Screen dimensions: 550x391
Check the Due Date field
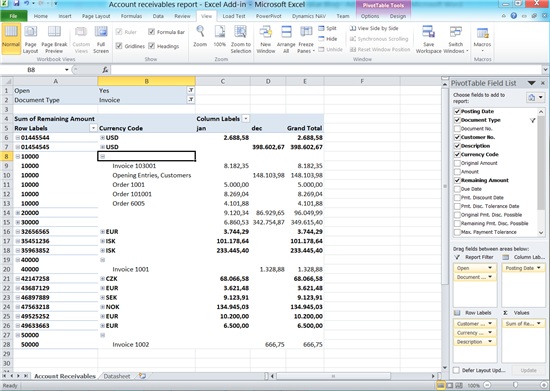[x=457, y=189]
